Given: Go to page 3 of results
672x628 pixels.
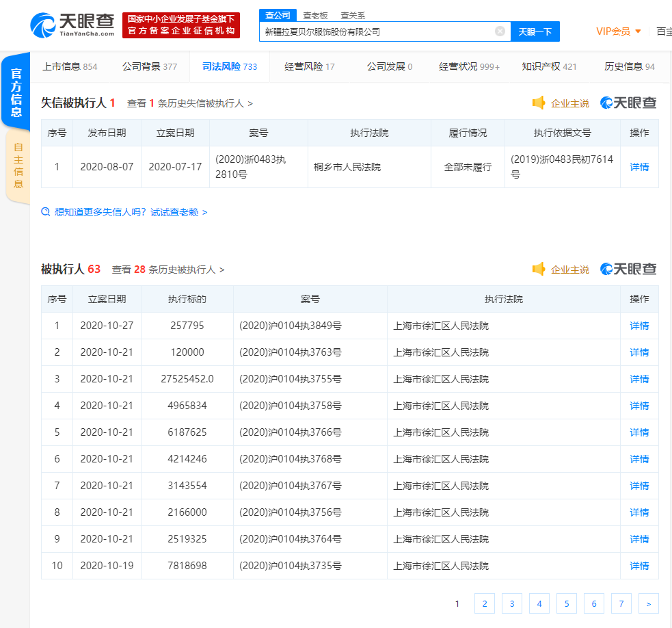Looking at the screenshot, I should point(512,603).
